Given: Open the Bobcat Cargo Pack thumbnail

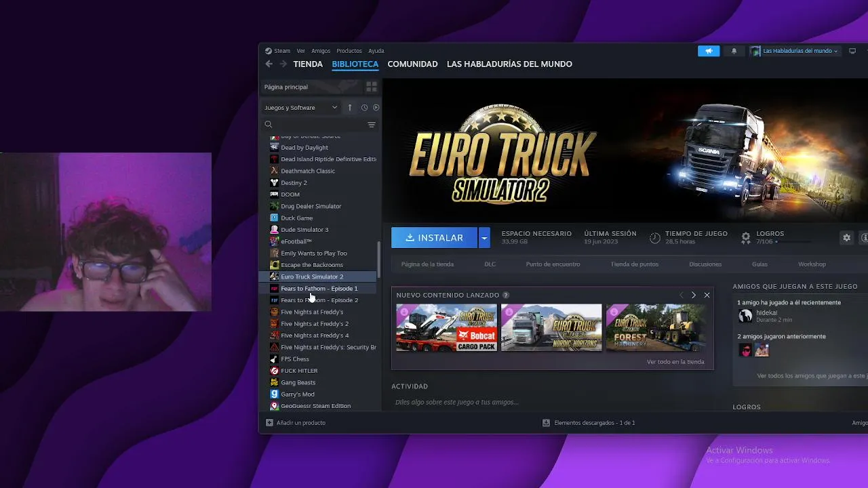Looking at the screenshot, I should 446,327.
